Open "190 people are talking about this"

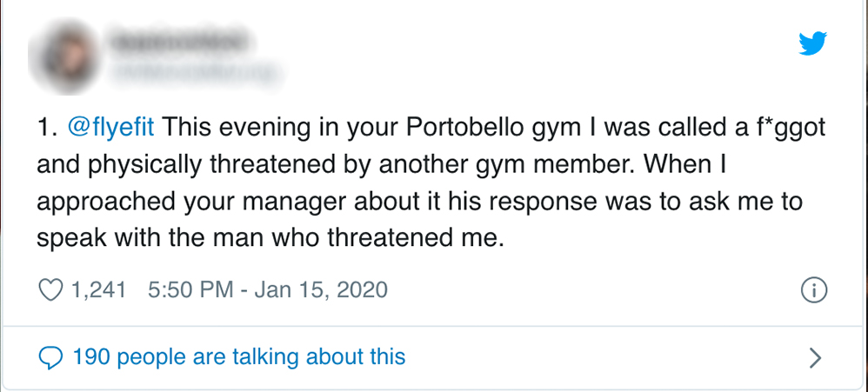(239, 356)
